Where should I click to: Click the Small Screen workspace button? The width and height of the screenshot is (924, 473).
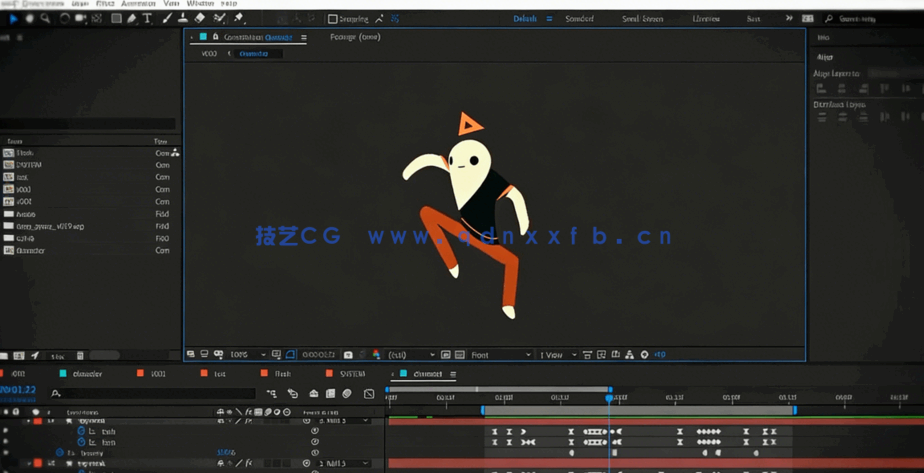tap(642, 19)
